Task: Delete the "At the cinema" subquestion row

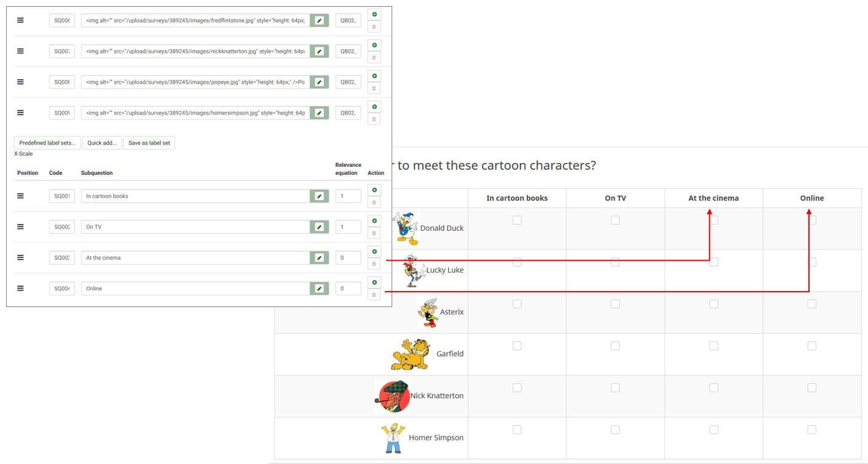Action: point(374,264)
